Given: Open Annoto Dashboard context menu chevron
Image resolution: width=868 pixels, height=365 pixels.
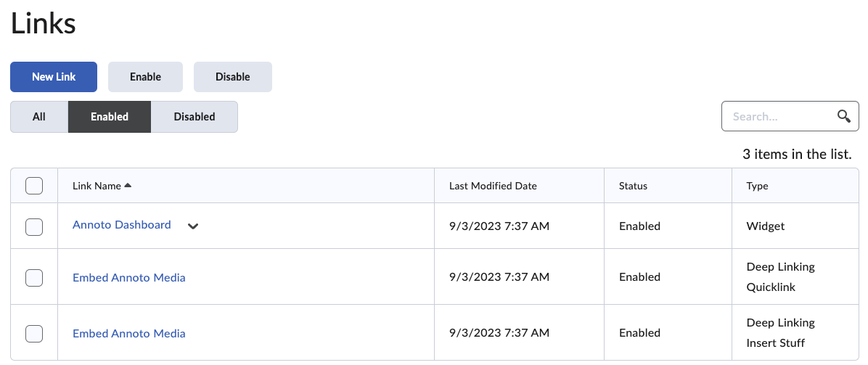Looking at the screenshot, I should coord(193,226).
